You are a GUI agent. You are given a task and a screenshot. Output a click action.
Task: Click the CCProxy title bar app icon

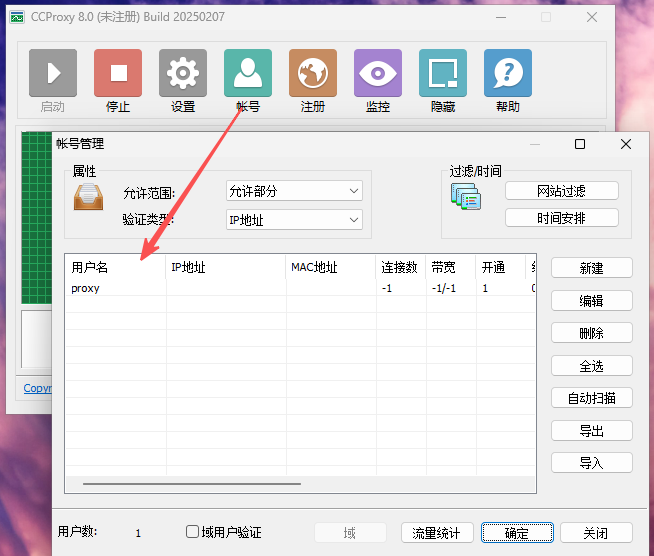tap(17, 17)
